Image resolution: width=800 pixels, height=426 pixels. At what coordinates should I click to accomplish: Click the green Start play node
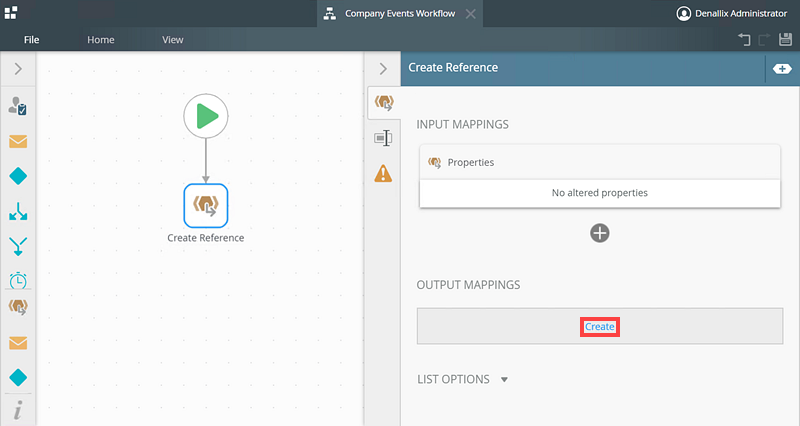pyautogui.click(x=206, y=116)
